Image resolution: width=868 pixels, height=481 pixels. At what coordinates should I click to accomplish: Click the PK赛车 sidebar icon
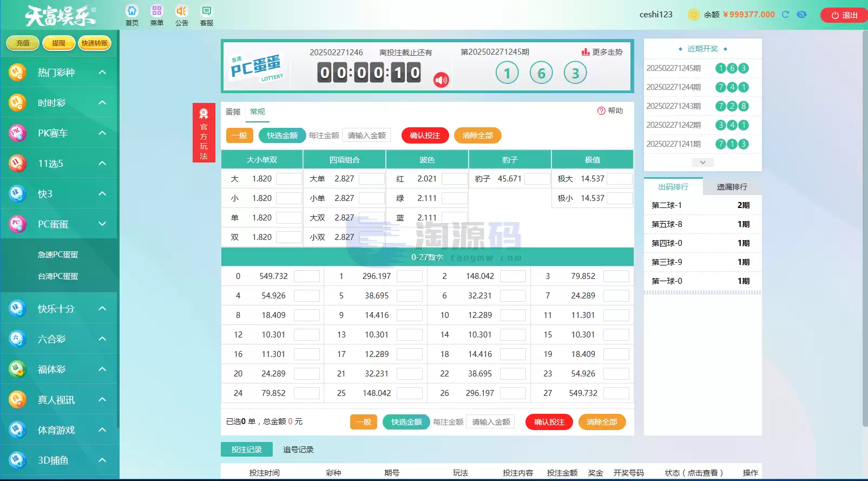17,133
